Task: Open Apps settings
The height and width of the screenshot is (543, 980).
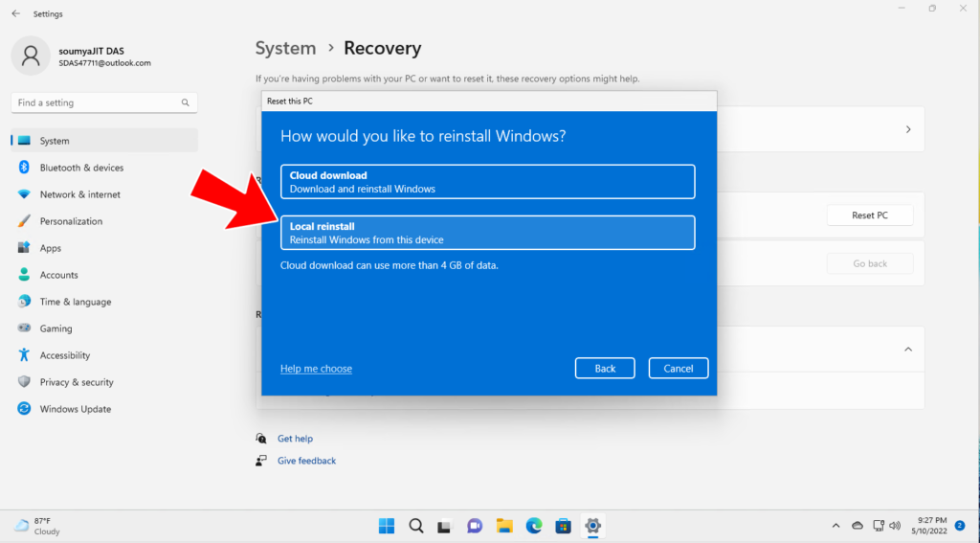Action: (x=103, y=248)
